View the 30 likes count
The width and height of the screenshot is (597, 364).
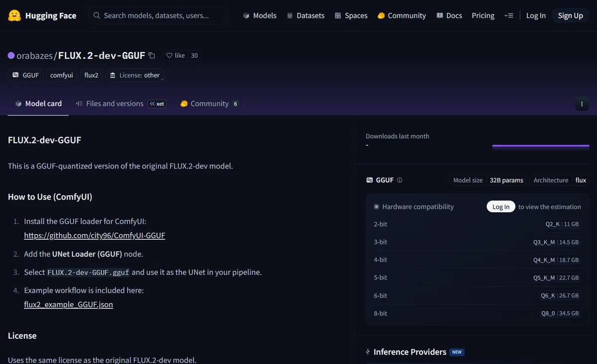(x=195, y=55)
